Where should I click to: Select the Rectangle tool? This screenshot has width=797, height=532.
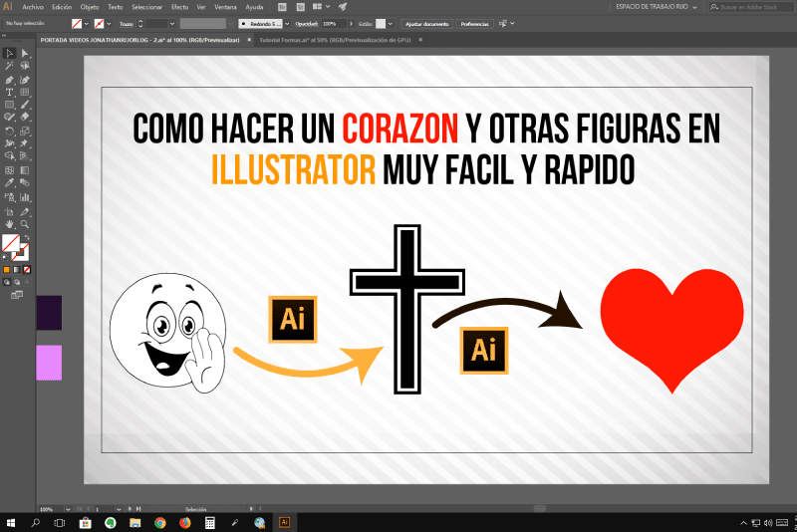click(9, 105)
